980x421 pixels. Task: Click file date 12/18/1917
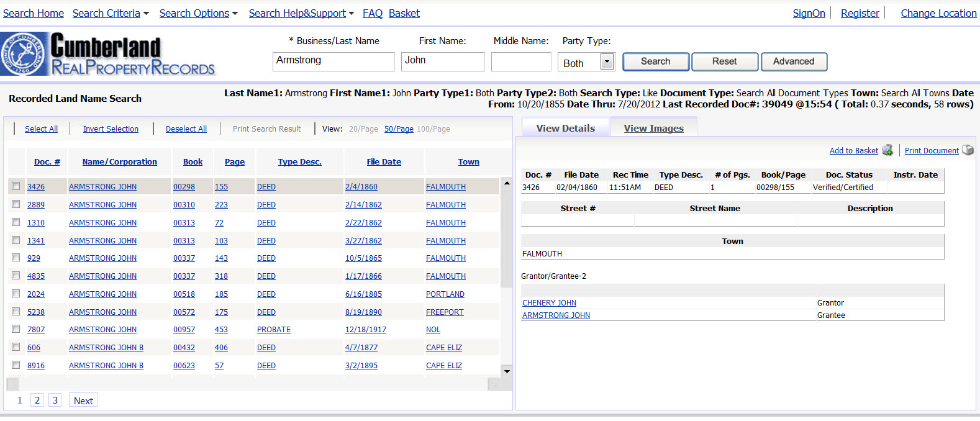(366, 330)
